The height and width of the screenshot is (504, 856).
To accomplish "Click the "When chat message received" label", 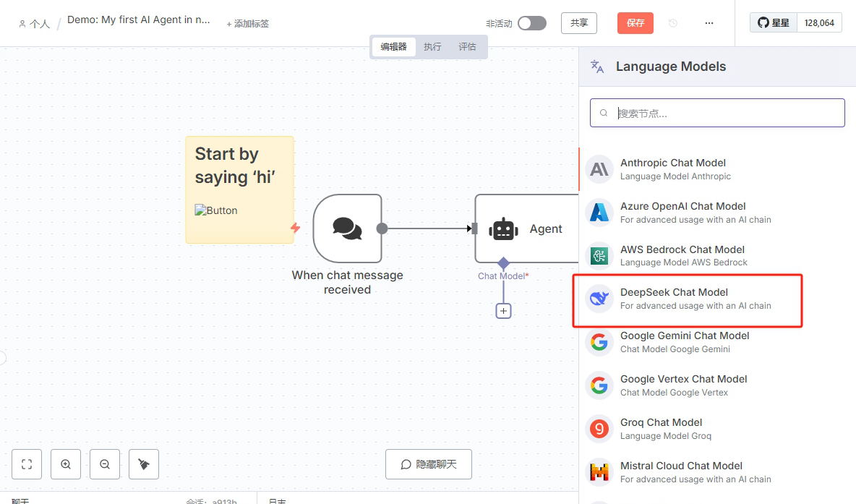I will 347,282.
